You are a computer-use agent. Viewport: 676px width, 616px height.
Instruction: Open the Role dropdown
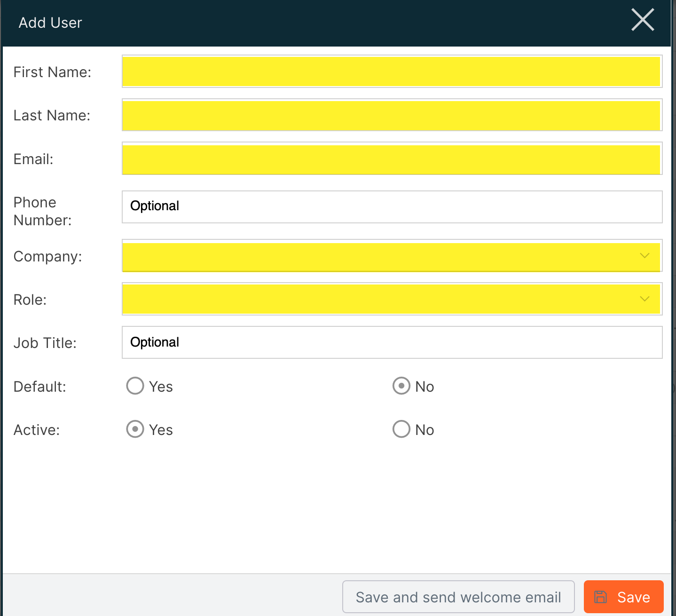392,299
